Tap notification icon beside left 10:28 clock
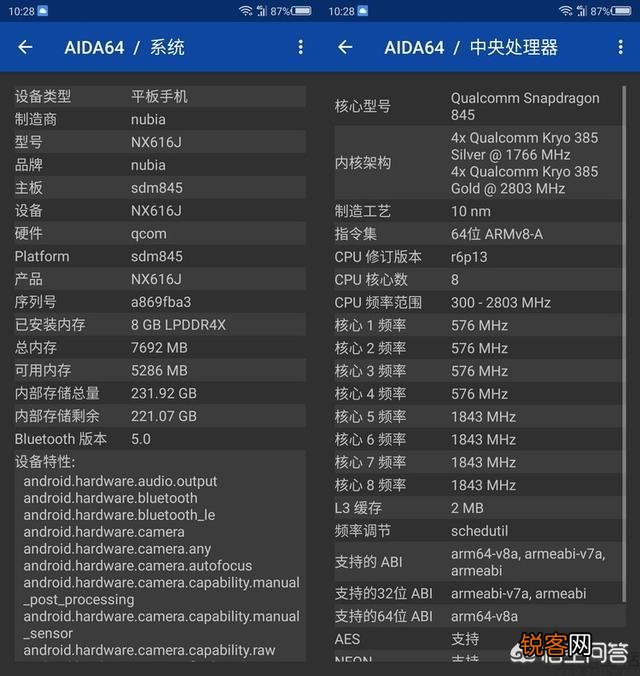The height and width of the screenshot is (676, 640). click(x=43, y=11)
